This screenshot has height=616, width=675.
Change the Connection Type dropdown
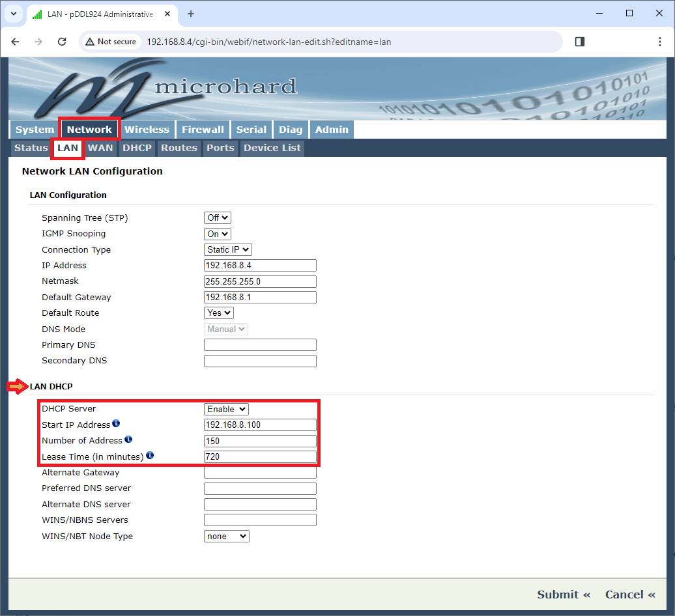pos(228,250)
